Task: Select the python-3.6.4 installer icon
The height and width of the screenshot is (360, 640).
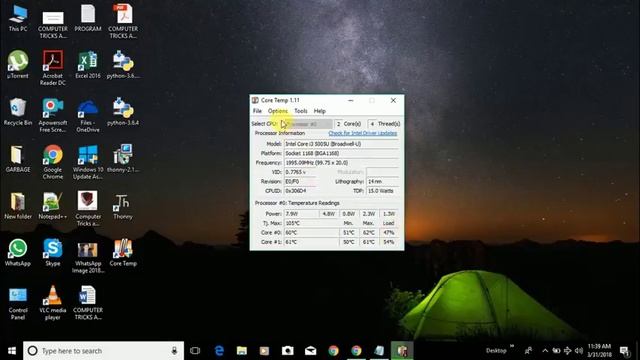Action: click(123, 111)
